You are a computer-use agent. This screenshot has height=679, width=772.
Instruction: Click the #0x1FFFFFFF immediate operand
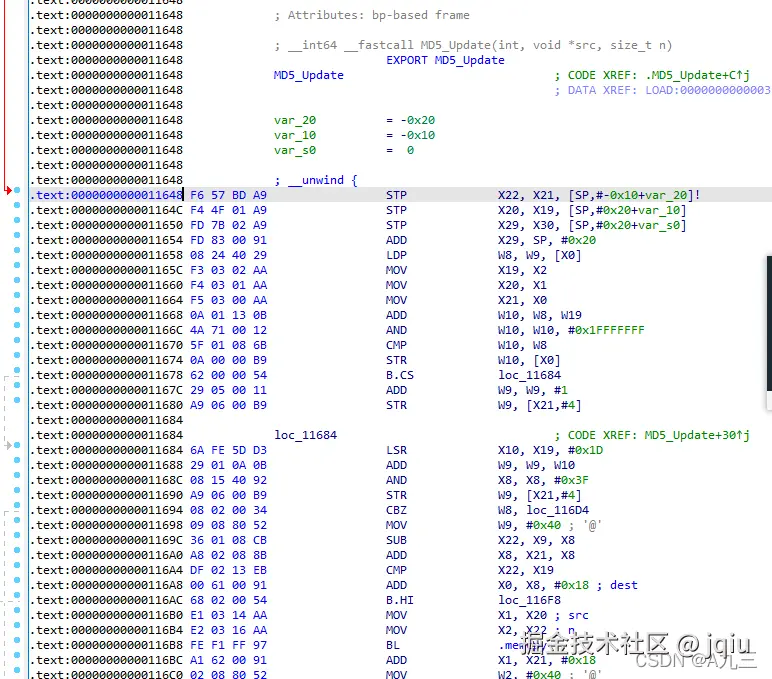click(x=606, y=330)
